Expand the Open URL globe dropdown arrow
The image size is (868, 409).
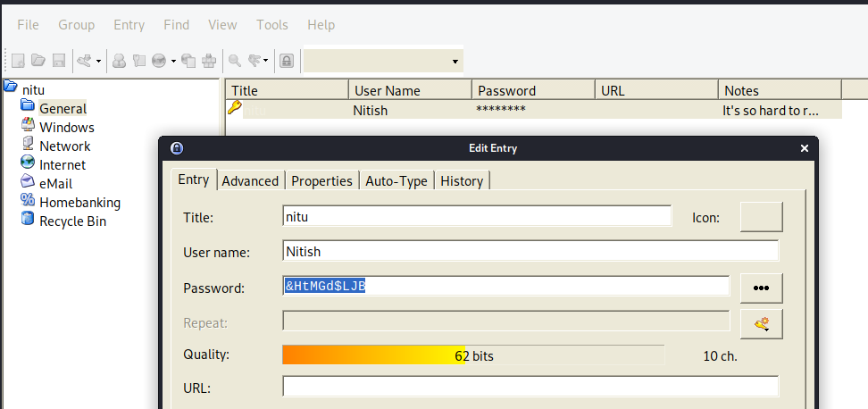(x=173, y=61)
